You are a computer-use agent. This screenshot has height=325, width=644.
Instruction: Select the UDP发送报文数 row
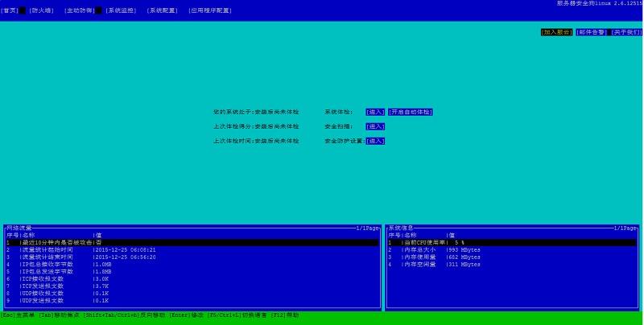192,301
